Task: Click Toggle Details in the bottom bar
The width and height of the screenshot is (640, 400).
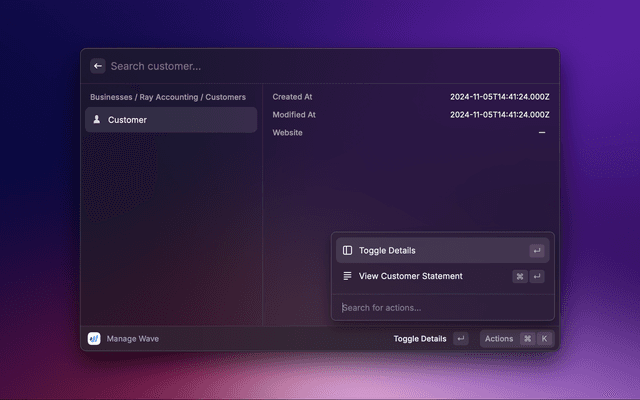Action: point(420,339)
